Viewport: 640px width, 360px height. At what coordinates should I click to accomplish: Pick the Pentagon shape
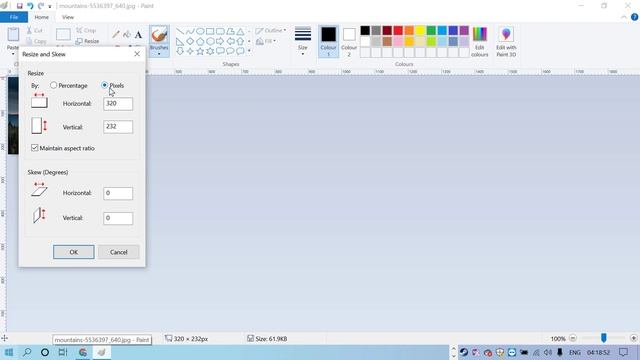(x=200, y=41)
